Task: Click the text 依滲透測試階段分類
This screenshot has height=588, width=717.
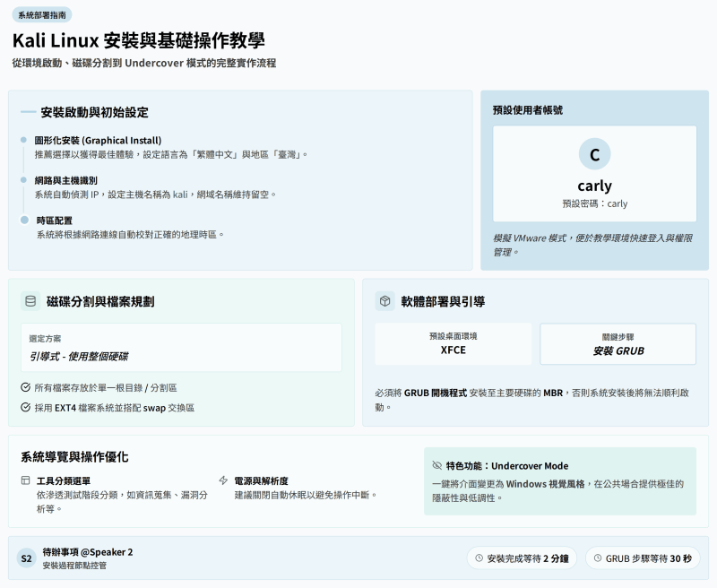Action: click(122, 502)
